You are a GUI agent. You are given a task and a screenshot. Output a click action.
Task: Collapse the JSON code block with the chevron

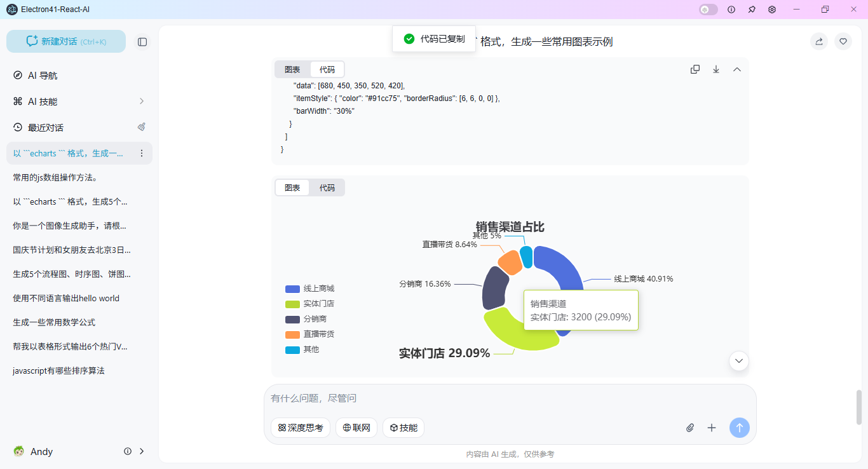(737, 69)
